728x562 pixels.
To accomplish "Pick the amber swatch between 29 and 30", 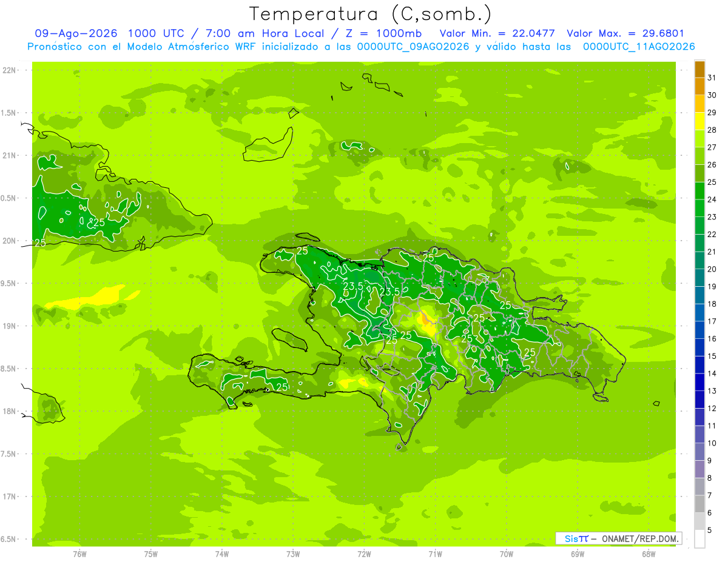I will click(699, 104).
